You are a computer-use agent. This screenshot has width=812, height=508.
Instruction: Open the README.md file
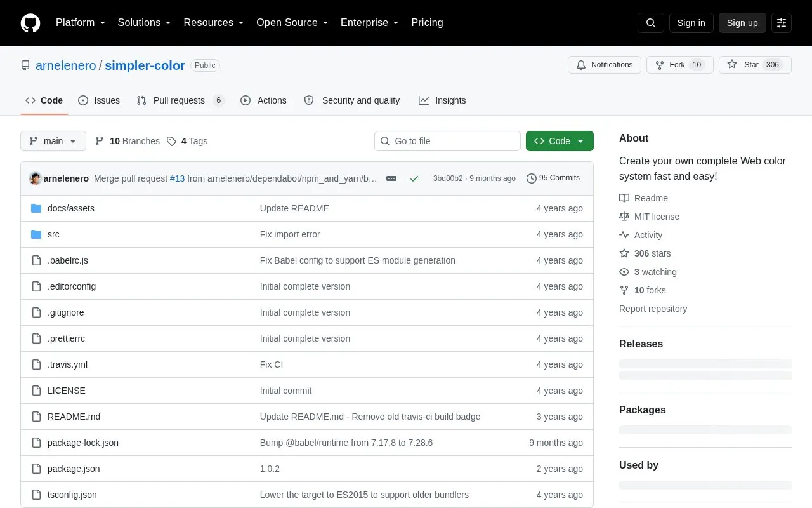click(74, 417)
